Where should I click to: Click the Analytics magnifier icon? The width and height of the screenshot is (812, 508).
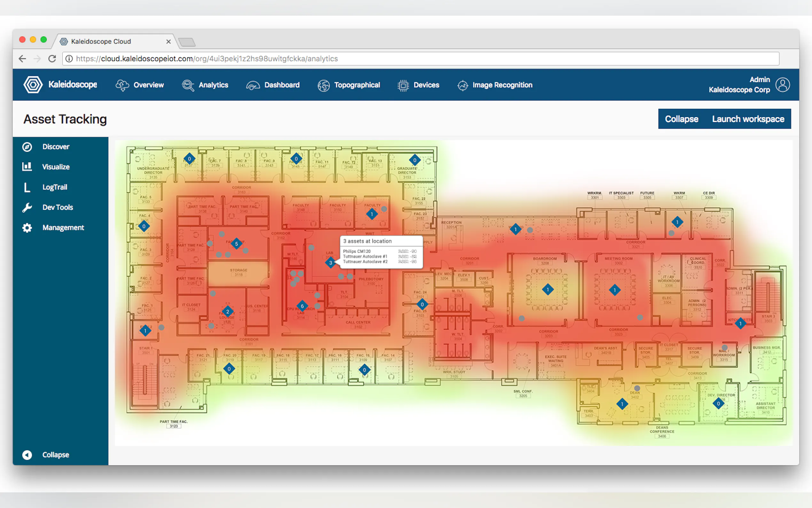188,85
